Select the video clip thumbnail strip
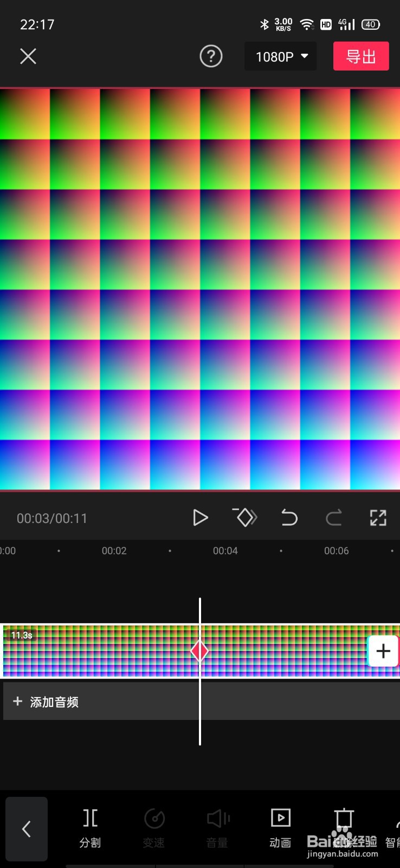 pyautogui.click(x=200, y=650)
